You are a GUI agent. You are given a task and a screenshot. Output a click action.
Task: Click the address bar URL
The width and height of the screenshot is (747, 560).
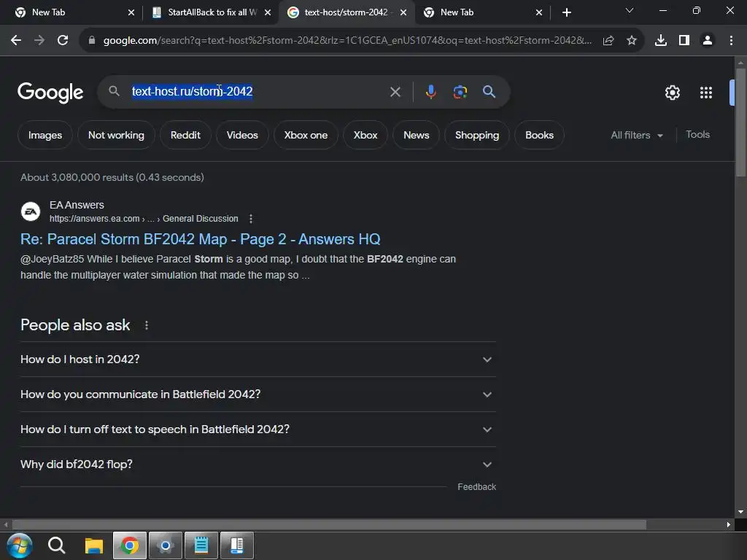coord(347,41)
